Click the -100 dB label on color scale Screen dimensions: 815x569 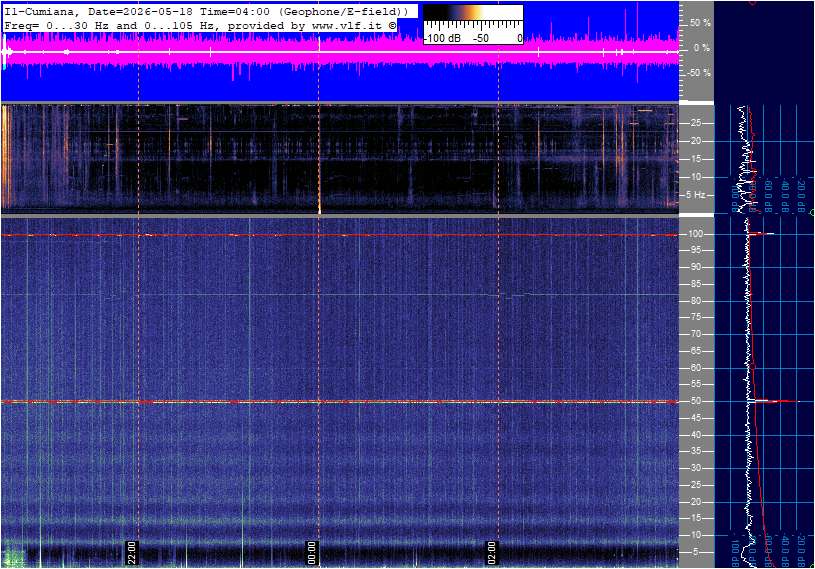point(443,38)
